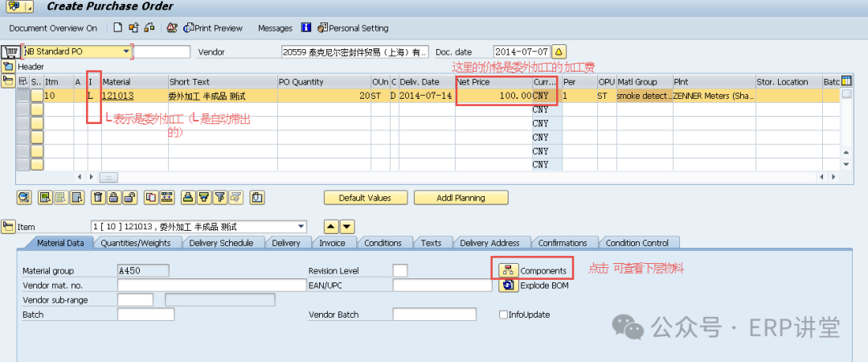868x362 pixels.
Task: Open the blue information icon beside Messages
Action: click(306, 28)
